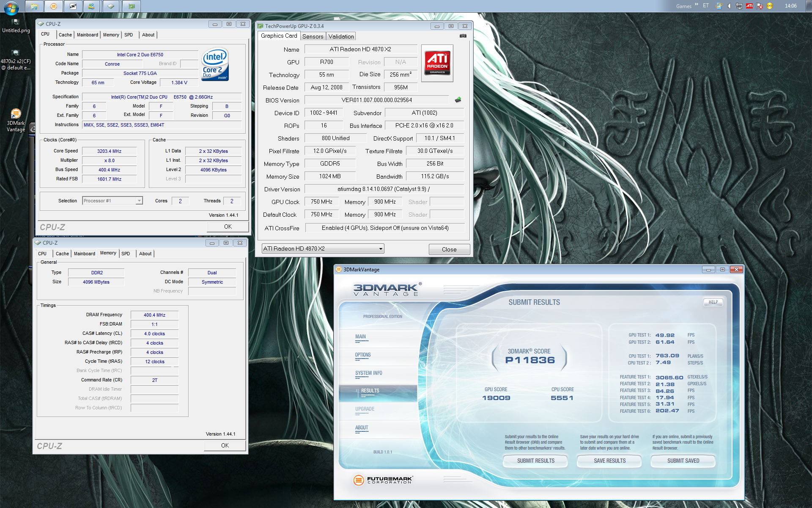Click the CPU score value 5551
The image size is (812, 508).
point(562,398)
